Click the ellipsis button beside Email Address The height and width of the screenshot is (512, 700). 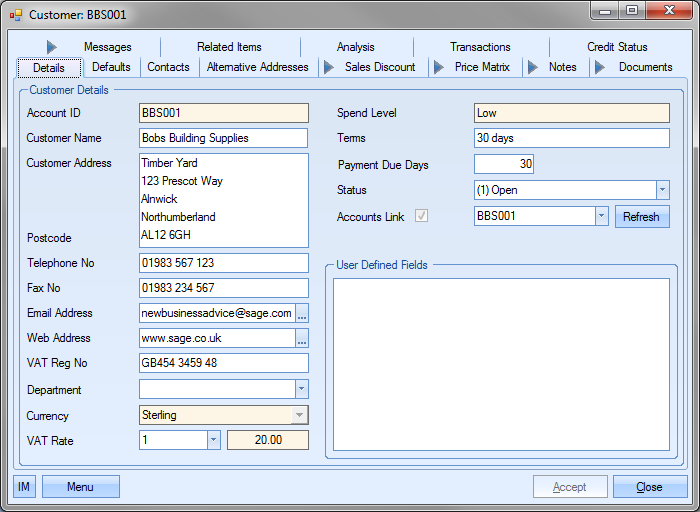302,313
